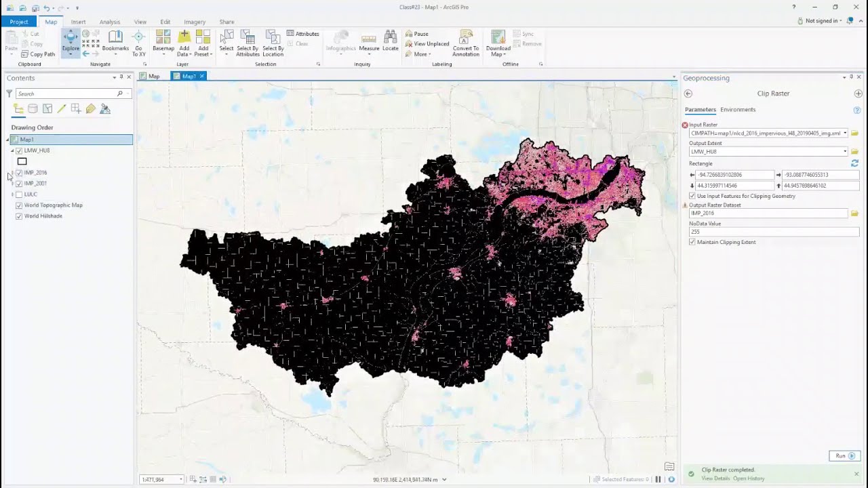868x488 pixels.
Task: Click the Go To XY tool
Action: point(138,43)
